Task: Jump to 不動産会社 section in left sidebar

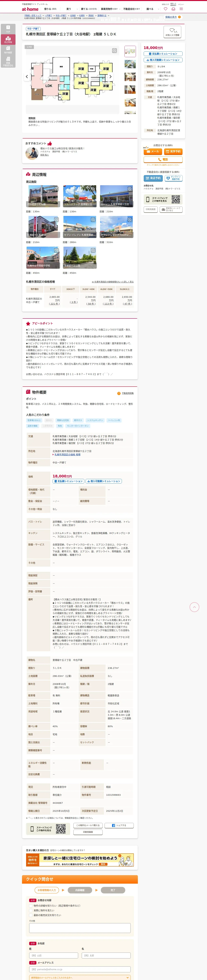Action: (8, 62)
